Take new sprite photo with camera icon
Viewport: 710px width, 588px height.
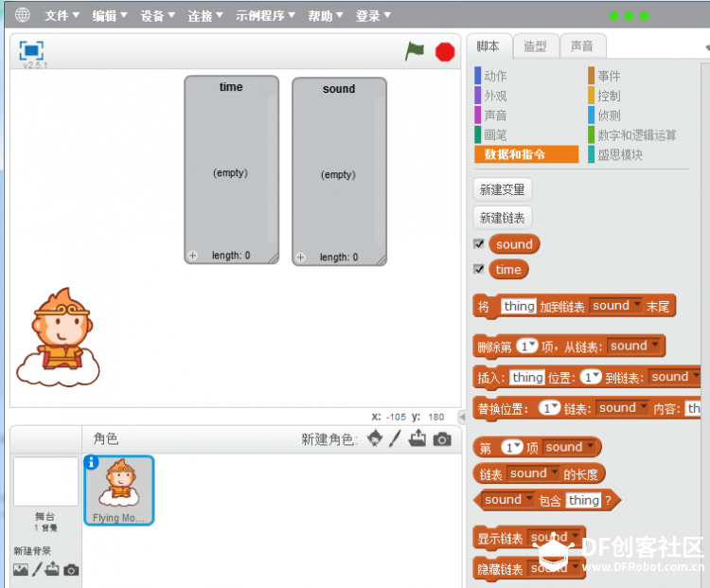(x=442, y=439)
